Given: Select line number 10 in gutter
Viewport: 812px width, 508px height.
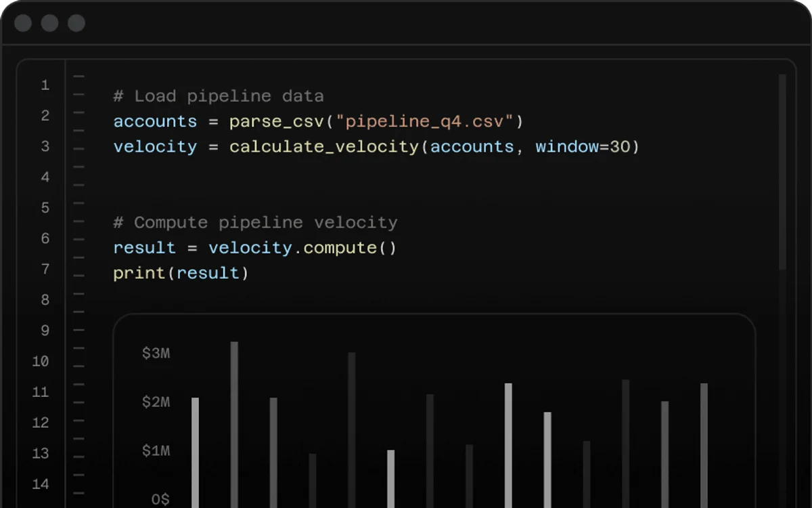Looking at the screenshot, I should click(x=41, y=362).
